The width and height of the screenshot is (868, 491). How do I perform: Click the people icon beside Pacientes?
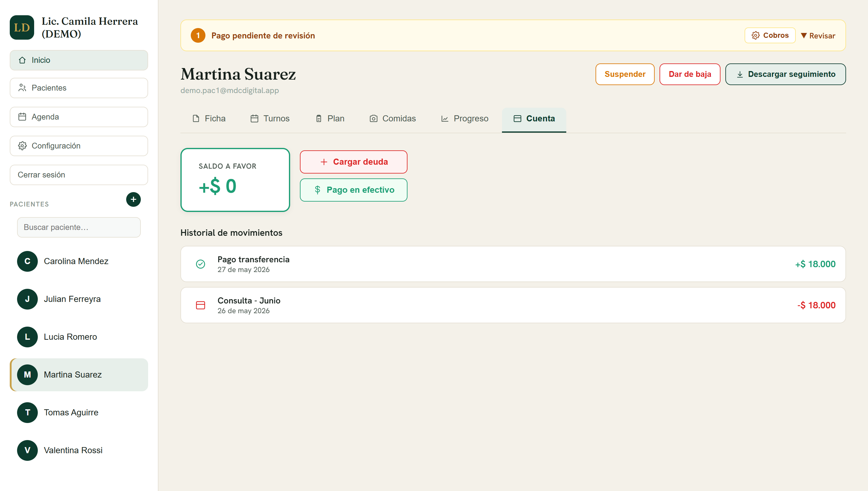(22, 88)
